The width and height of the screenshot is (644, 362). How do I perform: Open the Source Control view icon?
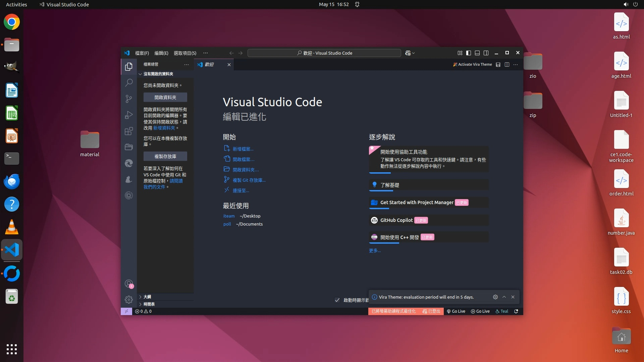[129, 99]
